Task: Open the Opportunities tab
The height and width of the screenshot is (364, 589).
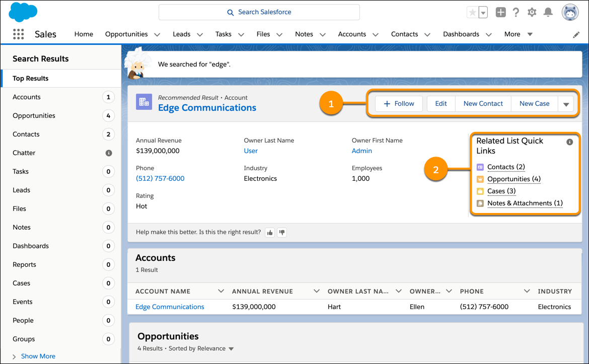Action: [x=126, y=34]
